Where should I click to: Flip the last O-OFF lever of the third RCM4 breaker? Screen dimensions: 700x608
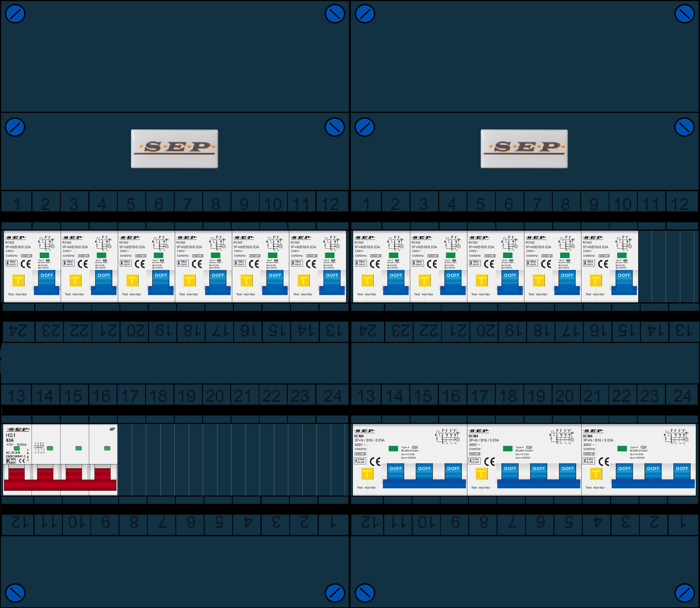[x=682, y=472]
